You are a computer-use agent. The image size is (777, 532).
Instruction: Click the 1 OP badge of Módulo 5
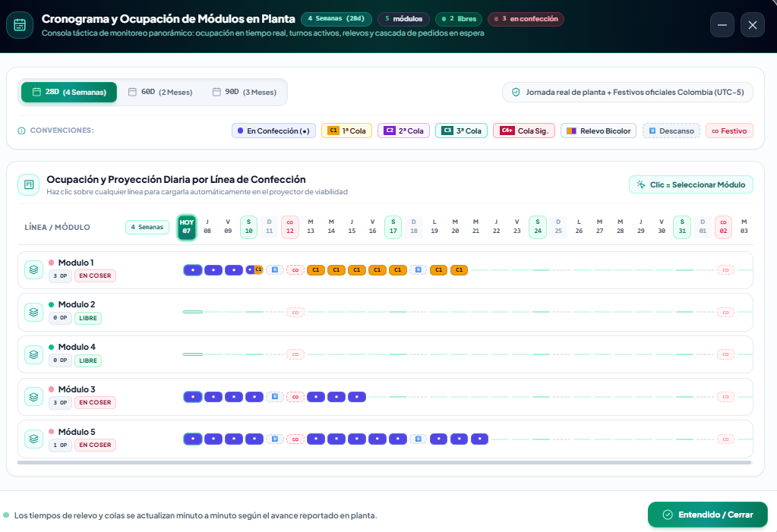(x=60, y=445)
